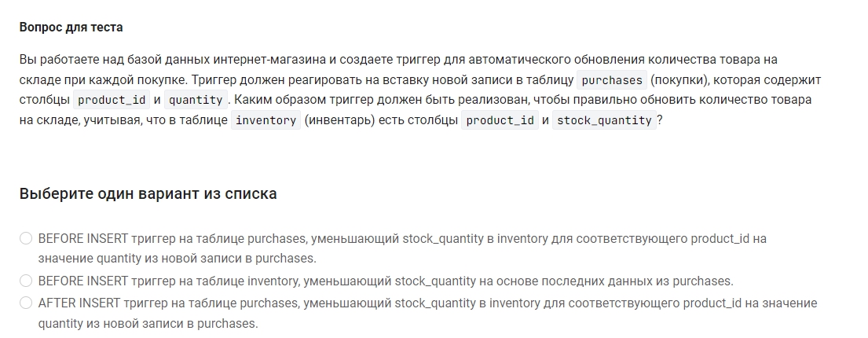The height and width of the screenshot is (338, 868).
Task: Click the '(инвентарь)' text after inventory chip
Action: (x=339, y=120)
